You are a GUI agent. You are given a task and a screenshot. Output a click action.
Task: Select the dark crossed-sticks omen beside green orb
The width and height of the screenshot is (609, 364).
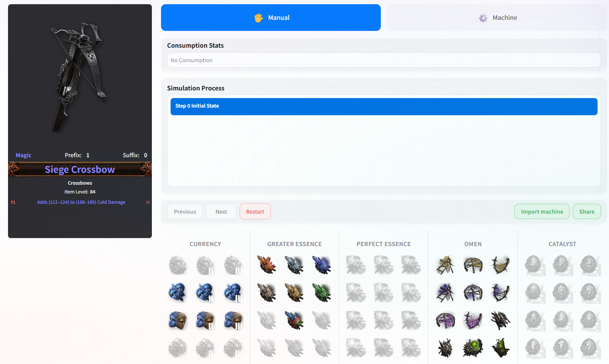[x=446, y=348]
